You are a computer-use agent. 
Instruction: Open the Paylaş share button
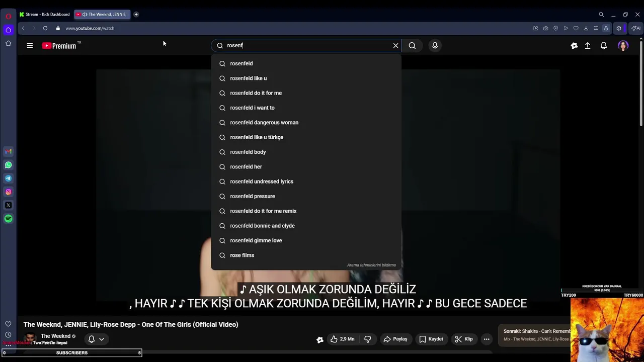click(x=395, y=339)
